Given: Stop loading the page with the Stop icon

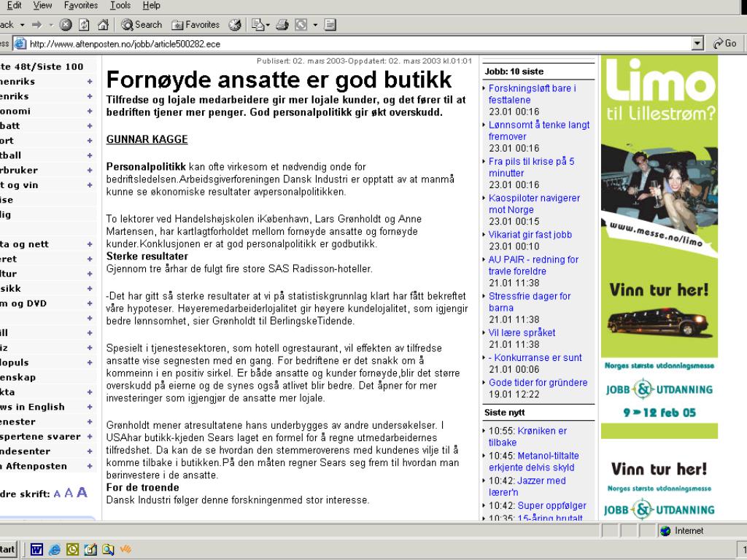Looking at the screenshot, I should [66, 25].
